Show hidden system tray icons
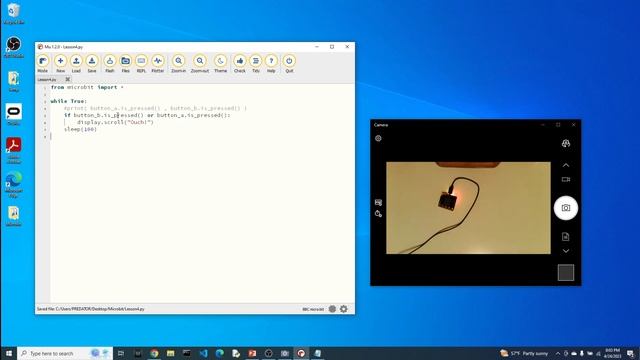Viewport: 640px width, 360px height. [x=558, y=353]
